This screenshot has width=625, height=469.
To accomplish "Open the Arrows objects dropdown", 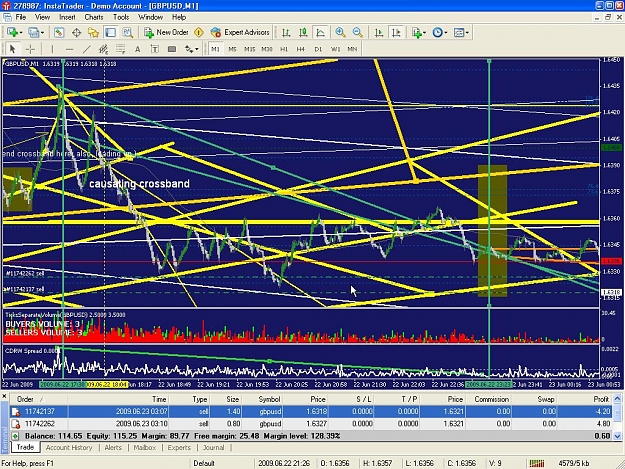I will click(x=192, y=49).
